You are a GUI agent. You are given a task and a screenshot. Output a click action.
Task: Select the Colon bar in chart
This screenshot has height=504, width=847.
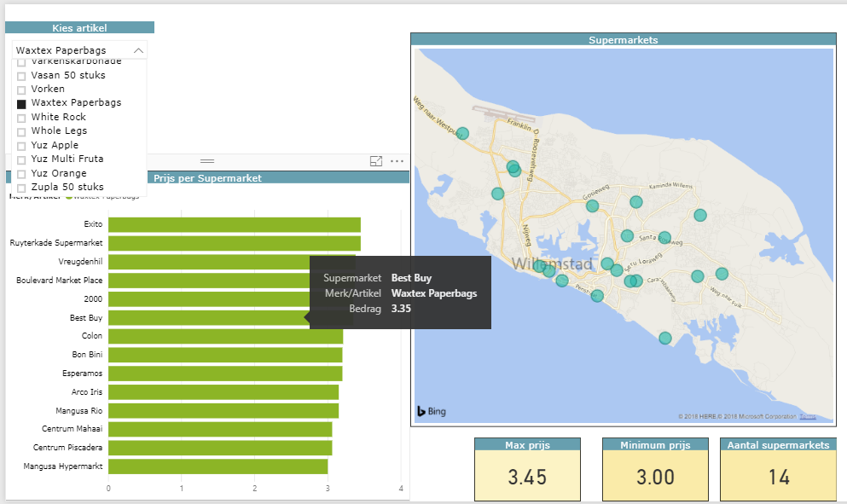(226, 336)
